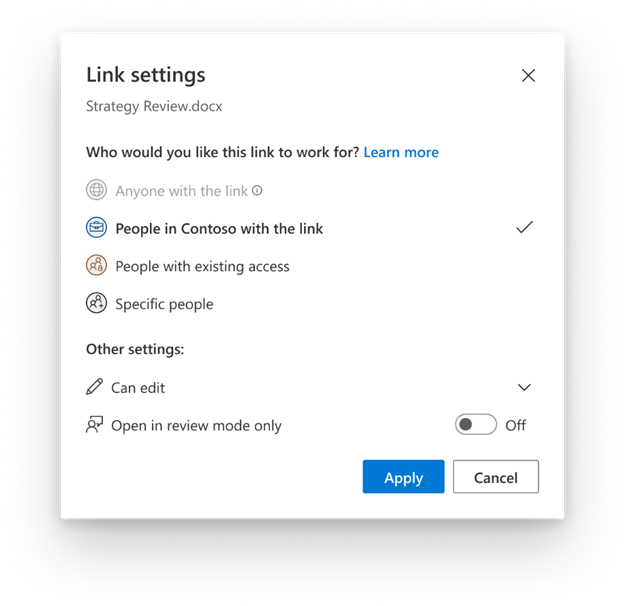This screenshot has width=625, height=606.
Task: Close the Link settings dialog
Action: 528,75
